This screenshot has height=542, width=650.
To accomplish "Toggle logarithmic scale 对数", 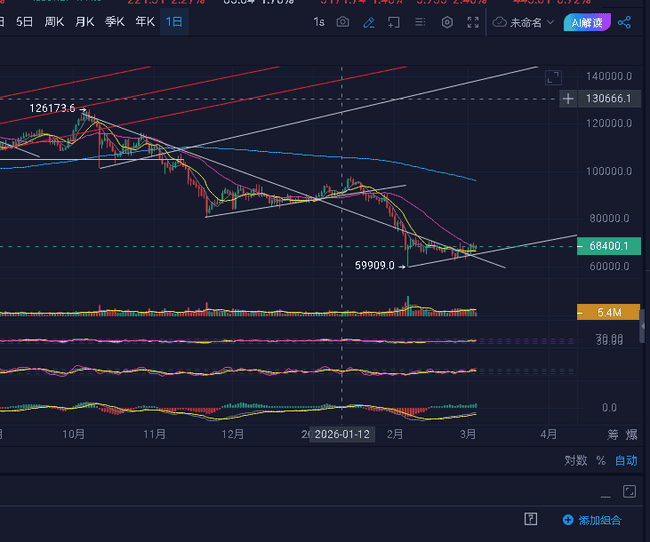I will click(575, 461).
